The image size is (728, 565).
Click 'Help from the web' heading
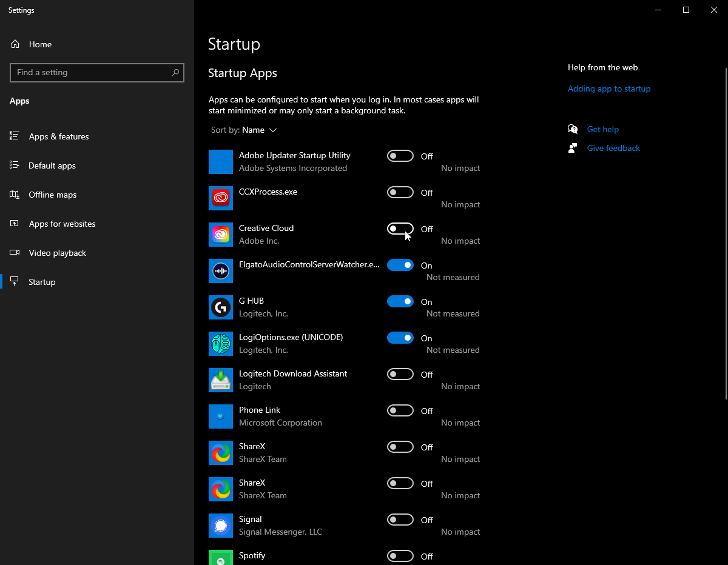point(602,67)
